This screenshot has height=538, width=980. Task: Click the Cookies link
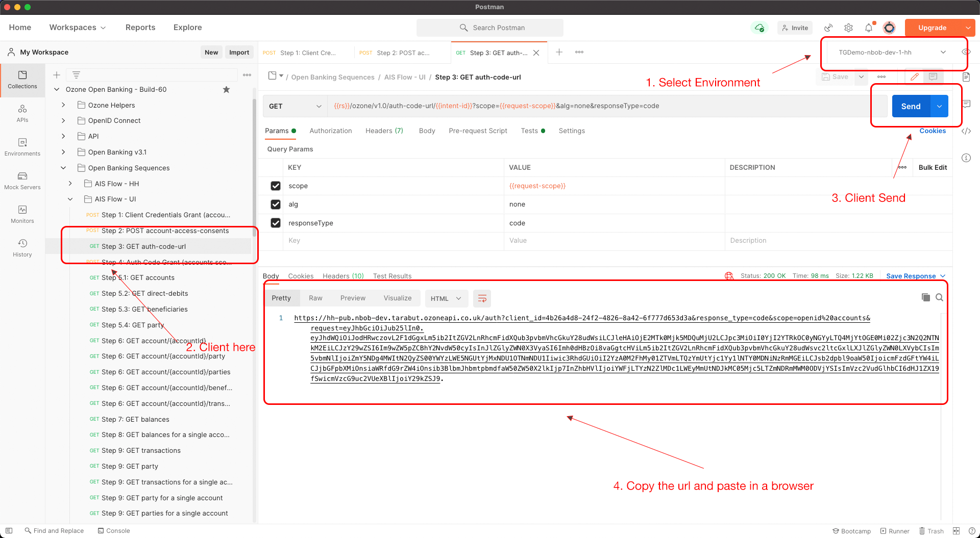click(933, 131)
